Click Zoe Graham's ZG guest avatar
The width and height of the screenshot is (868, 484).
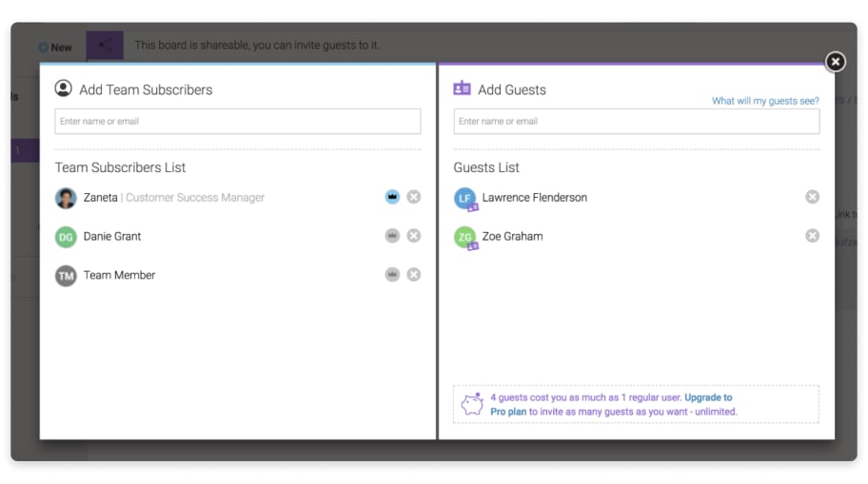point(465,238)
